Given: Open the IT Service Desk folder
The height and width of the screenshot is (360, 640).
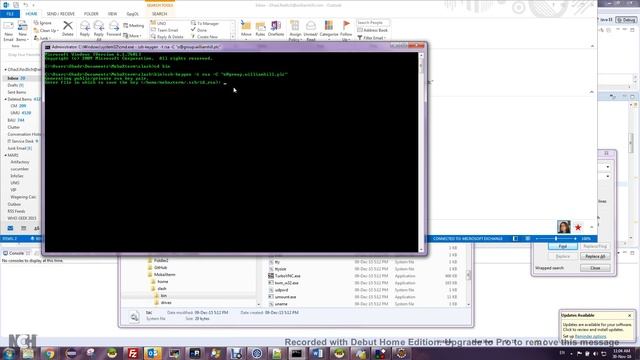Looking at the screenshot, I should (x=22, y=141).
